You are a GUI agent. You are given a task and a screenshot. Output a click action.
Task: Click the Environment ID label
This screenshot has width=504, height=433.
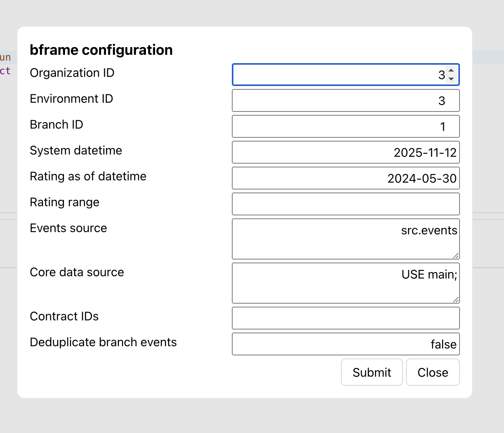click(x=71, y=99)
